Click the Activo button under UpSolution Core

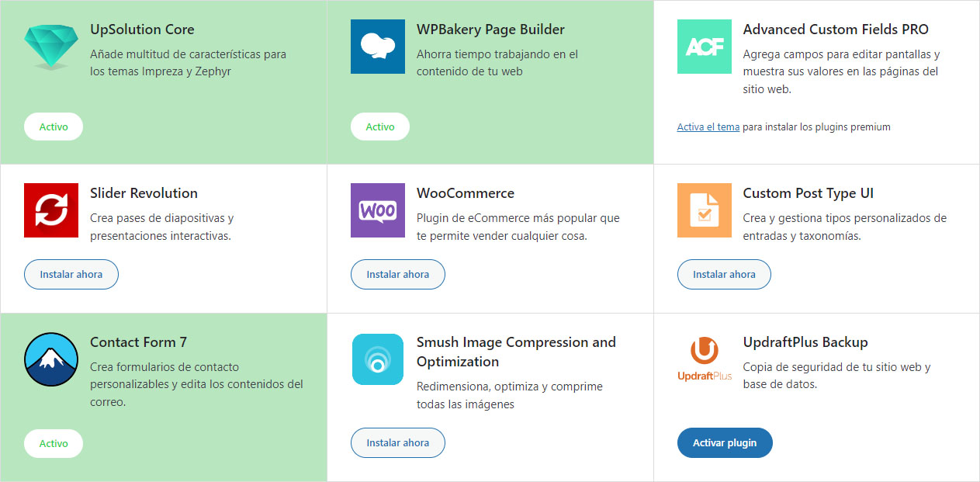[54, 127]
